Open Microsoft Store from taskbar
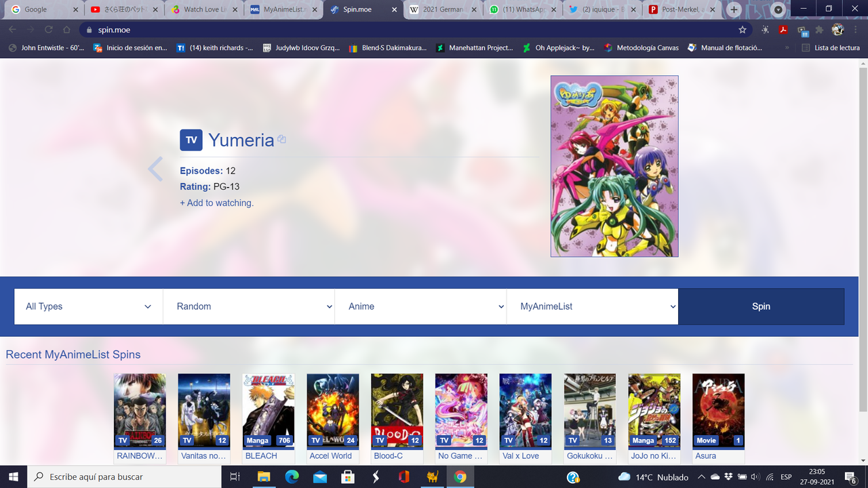 [348, 476]
